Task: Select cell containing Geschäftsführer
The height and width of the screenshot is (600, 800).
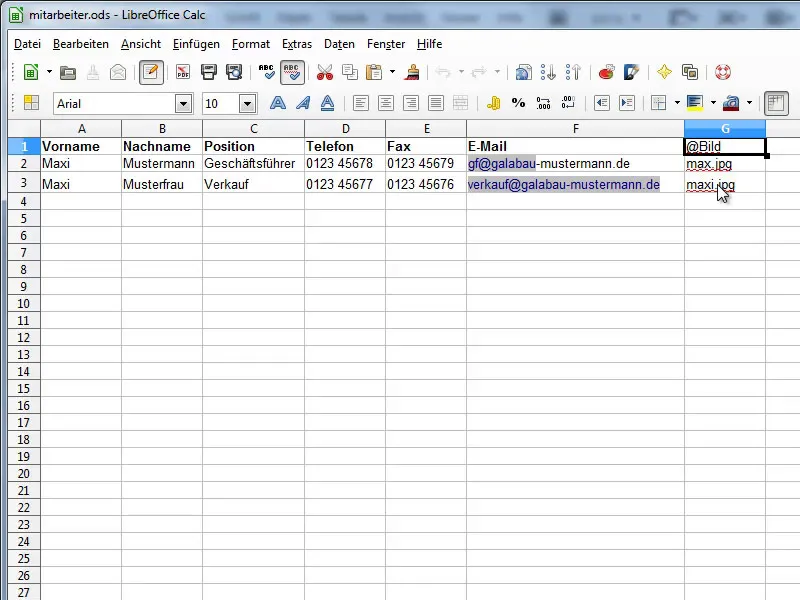Action: pyautogui.click(x=253, y=164)
